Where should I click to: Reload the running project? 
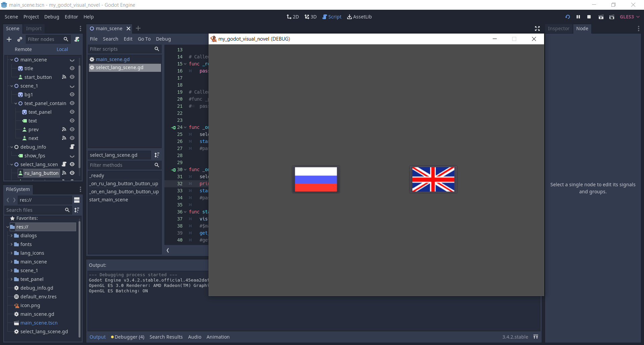(x=568, y=17)
